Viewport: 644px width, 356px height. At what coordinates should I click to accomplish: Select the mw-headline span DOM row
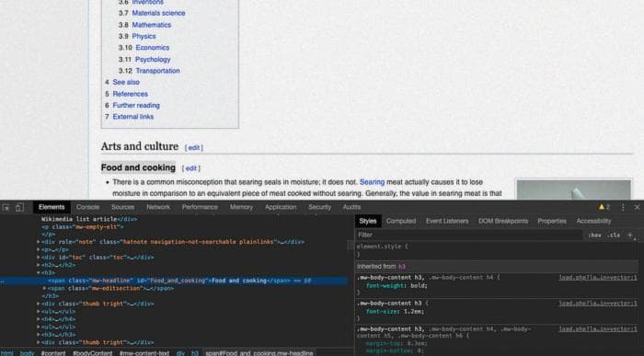[x=174, y=281]
